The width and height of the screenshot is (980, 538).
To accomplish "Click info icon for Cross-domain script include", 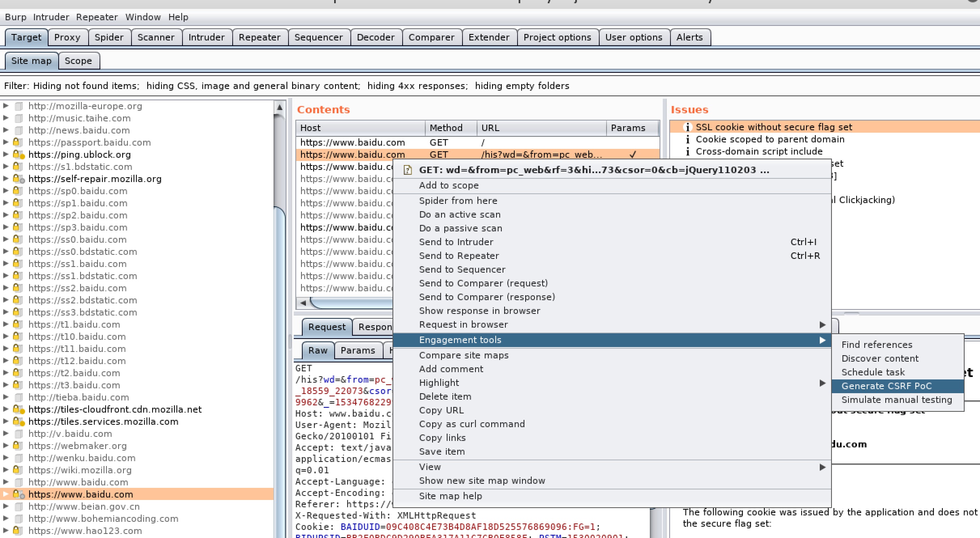I will click(687, 151).
